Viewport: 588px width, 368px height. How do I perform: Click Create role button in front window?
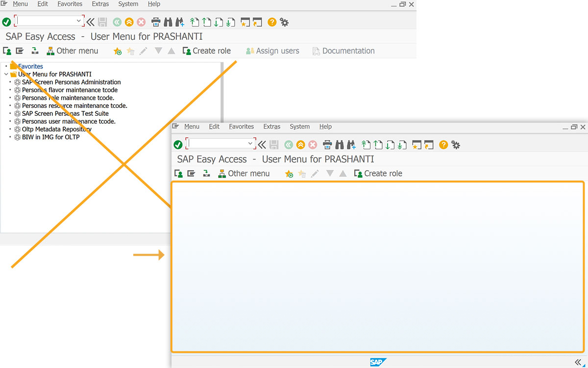[x=378, y=174]
